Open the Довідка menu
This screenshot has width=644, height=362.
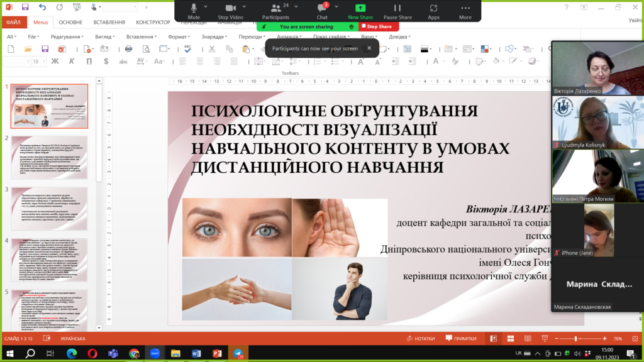coord(399,36)
